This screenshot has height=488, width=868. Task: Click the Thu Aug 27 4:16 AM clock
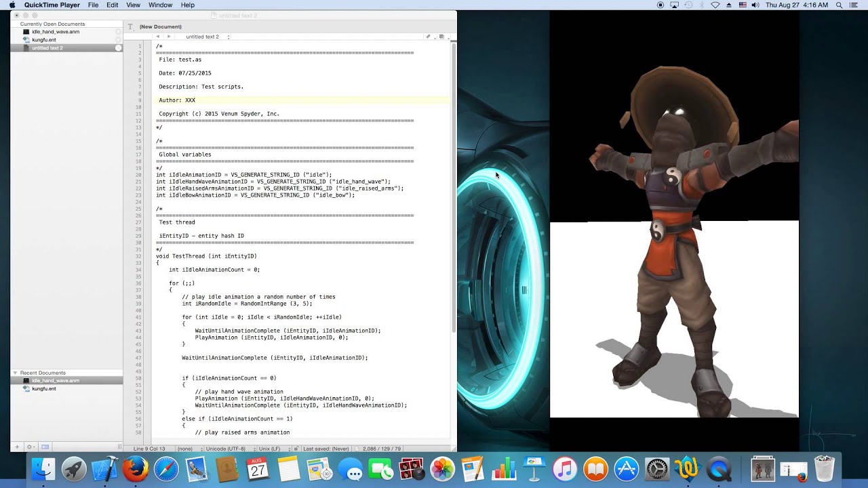tap(797, 5)
